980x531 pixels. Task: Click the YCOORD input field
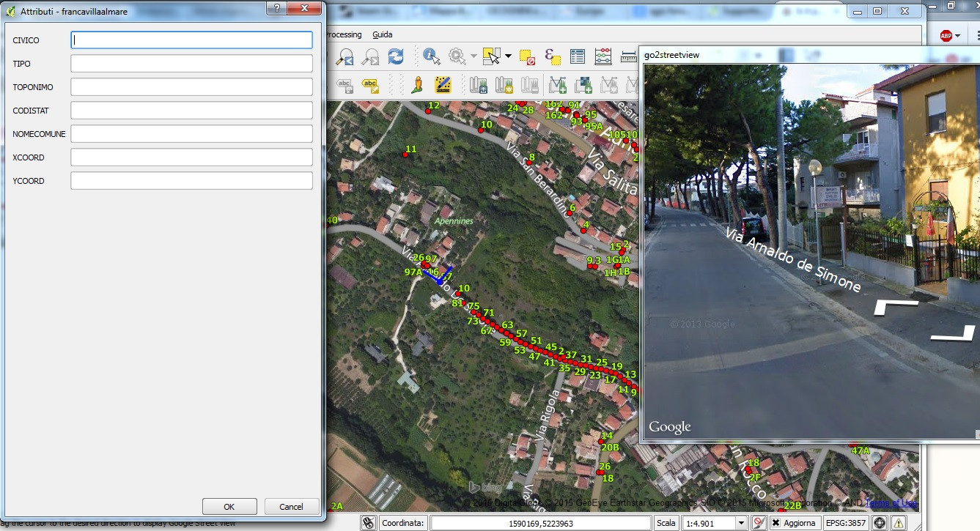[192, 181]
